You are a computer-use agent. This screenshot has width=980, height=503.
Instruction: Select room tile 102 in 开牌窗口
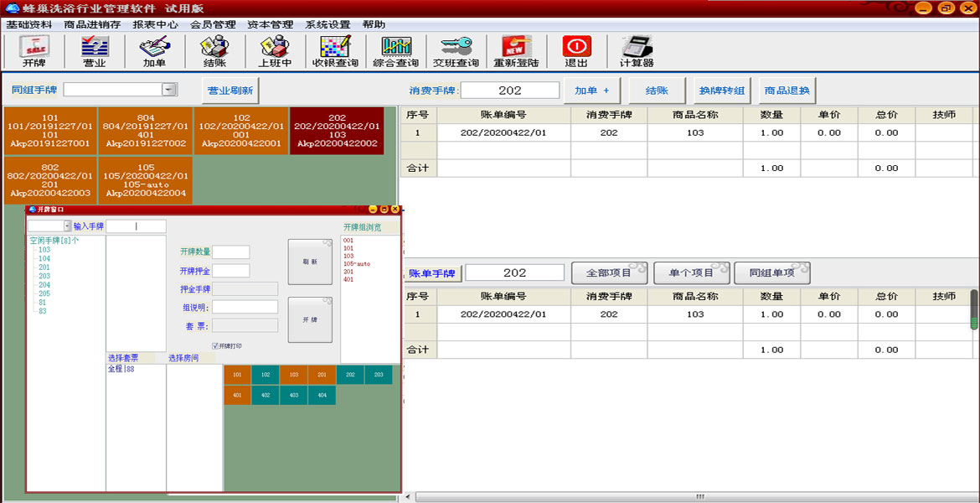tap(265, 375)
